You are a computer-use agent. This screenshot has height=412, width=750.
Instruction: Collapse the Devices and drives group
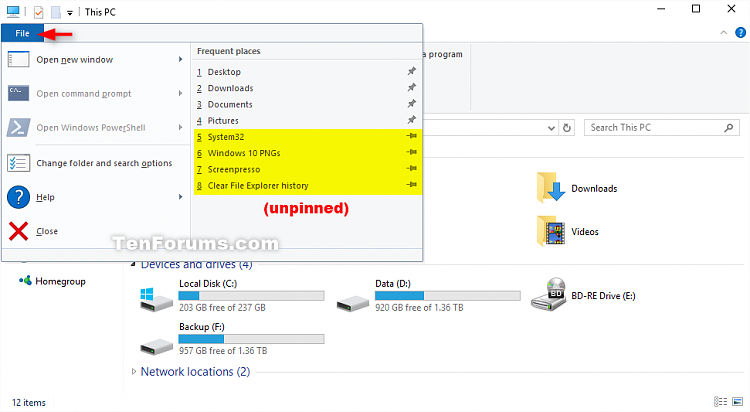point(134,264)
